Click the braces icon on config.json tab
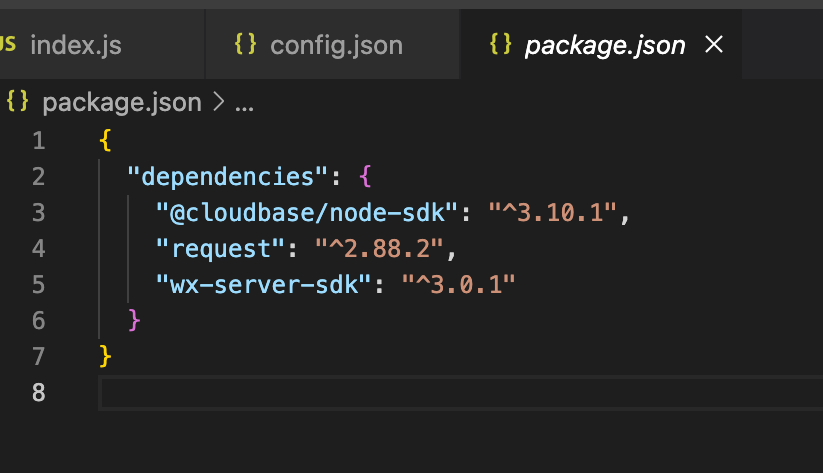The height and width of the screenshot is (474, 824). tap(245, 45)
